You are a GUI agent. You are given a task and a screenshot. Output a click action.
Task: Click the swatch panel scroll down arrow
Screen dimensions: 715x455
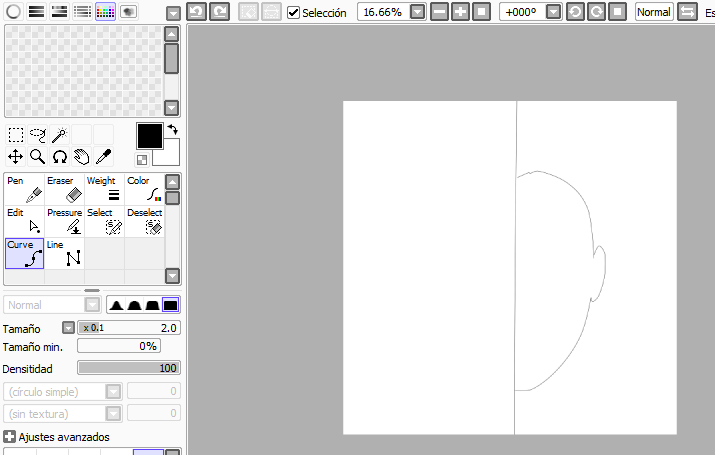[171, 108]
